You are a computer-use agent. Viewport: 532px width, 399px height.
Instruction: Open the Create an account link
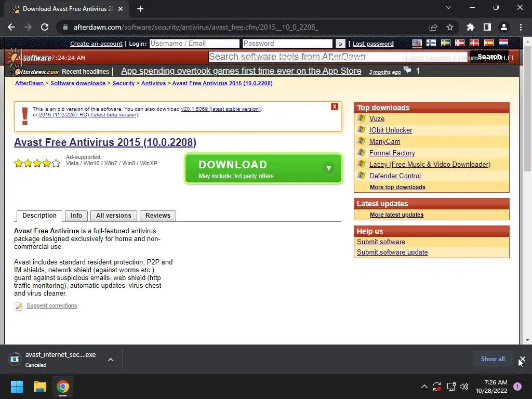[96, 44]
